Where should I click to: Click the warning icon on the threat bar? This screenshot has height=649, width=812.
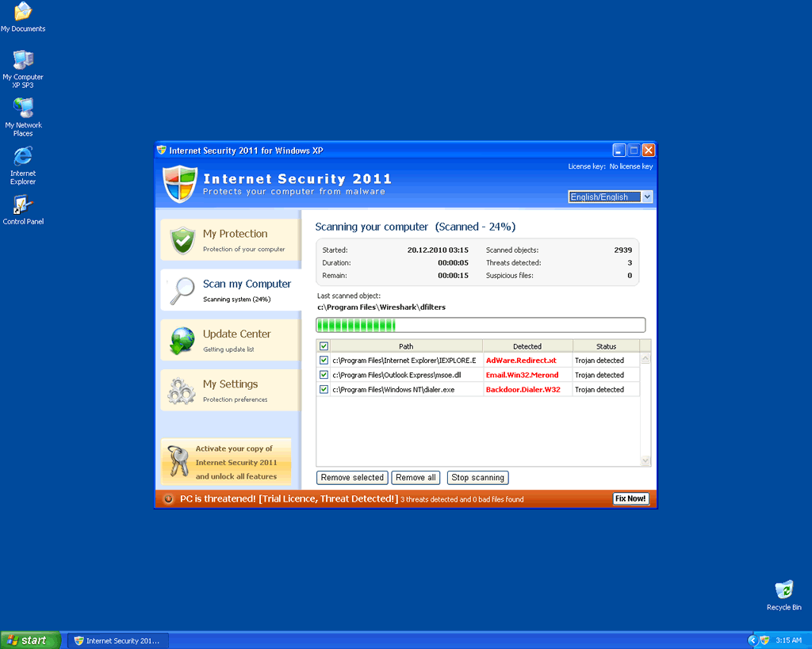167,498
